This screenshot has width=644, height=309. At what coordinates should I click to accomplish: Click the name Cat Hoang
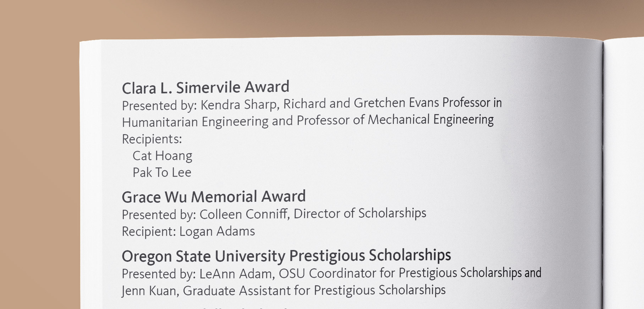[x=163, y=156]
